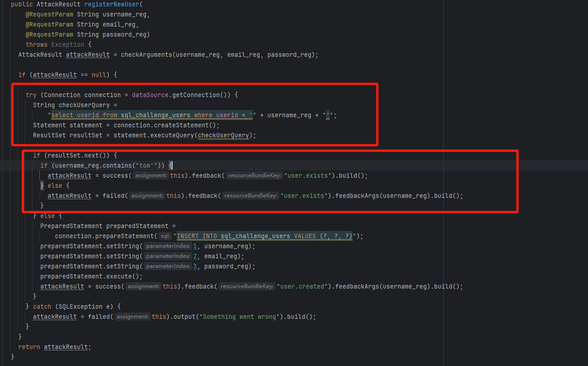Click the "user.created" string
Screen dimensions: 588x366
coord(302,286)
